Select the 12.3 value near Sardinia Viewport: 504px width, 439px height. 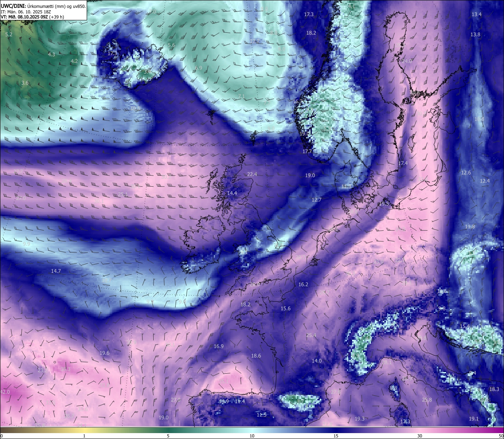pos(405,421)
